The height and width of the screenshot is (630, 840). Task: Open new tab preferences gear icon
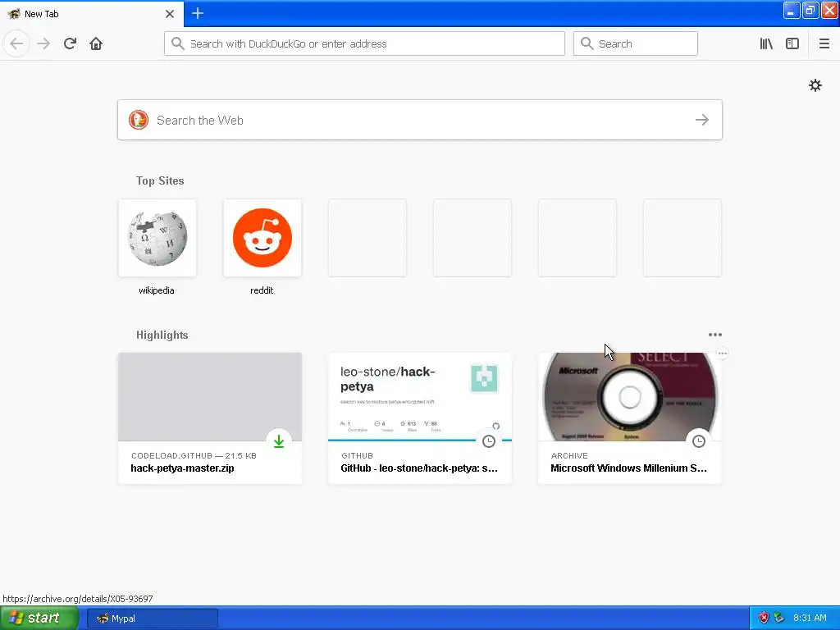[x=815, y=85]
